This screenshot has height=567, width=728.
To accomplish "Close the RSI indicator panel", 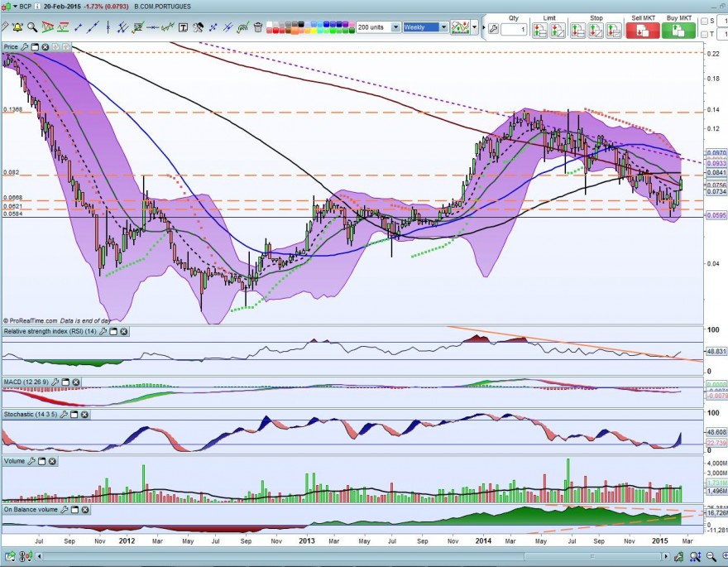I will (x=123, y=332).
